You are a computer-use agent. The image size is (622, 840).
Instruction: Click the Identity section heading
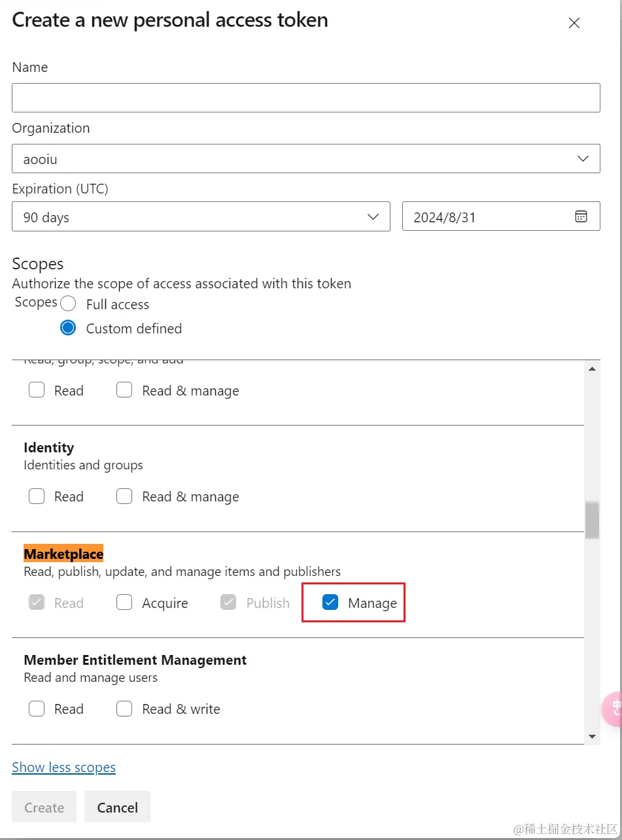point(49,448)
